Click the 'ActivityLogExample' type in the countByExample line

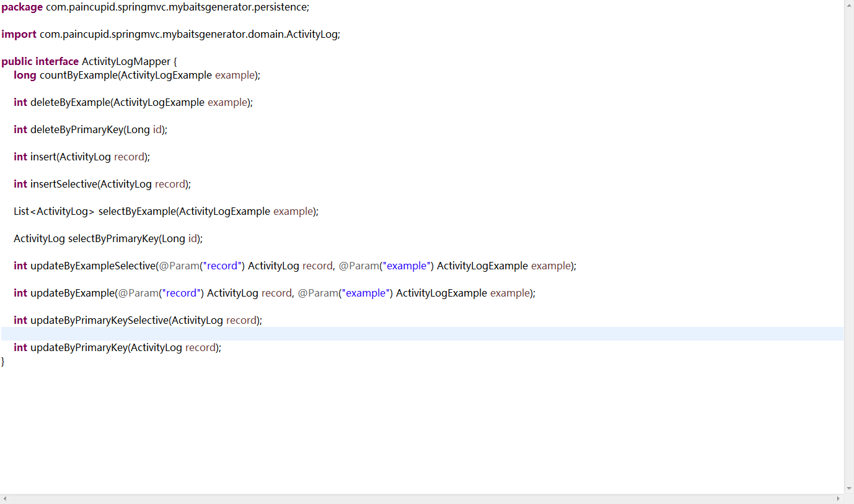pos(165,76)
